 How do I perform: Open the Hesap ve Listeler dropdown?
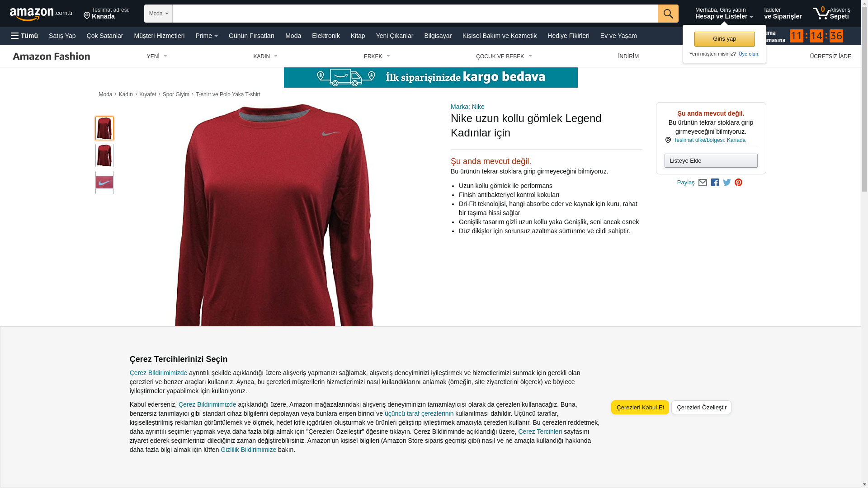tap(724, 13)
